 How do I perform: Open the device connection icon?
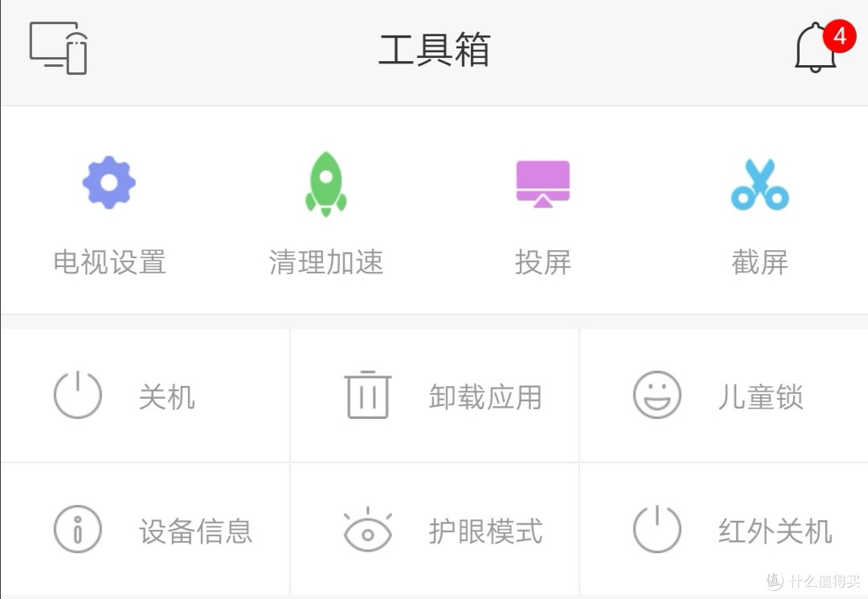point(59,48)
